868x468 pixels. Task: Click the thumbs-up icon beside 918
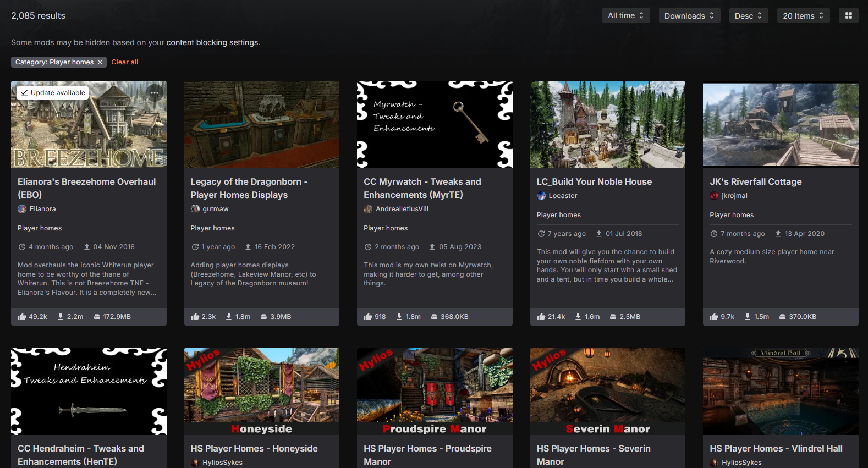tap(368, 317)
